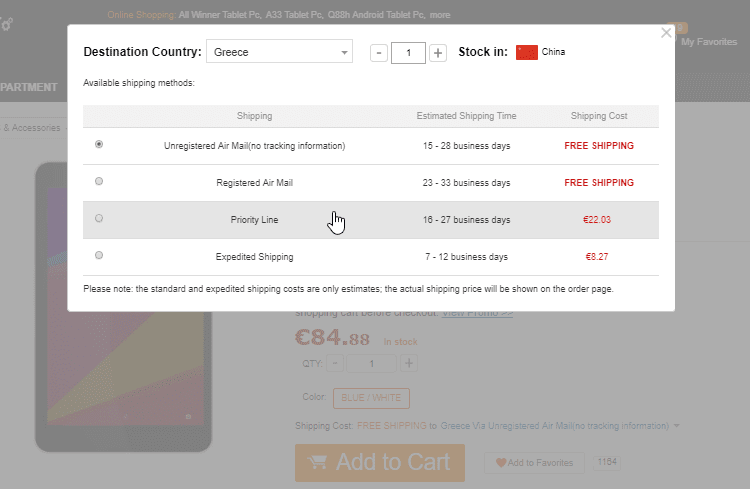Click Add to Favorites heart button
Viewport: 750px width, 489px height.
tap(534, 462)
